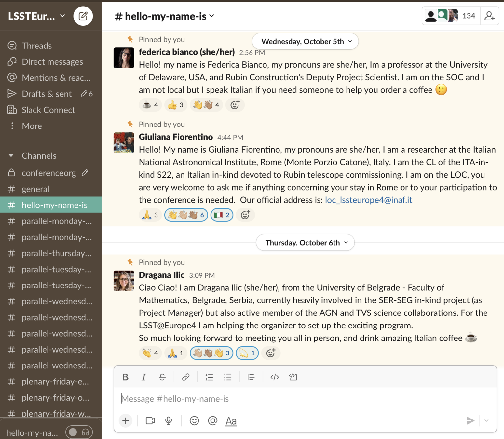
Task: Toggle waving hands reaction with 4 on Federica's message
Action: 206,105
